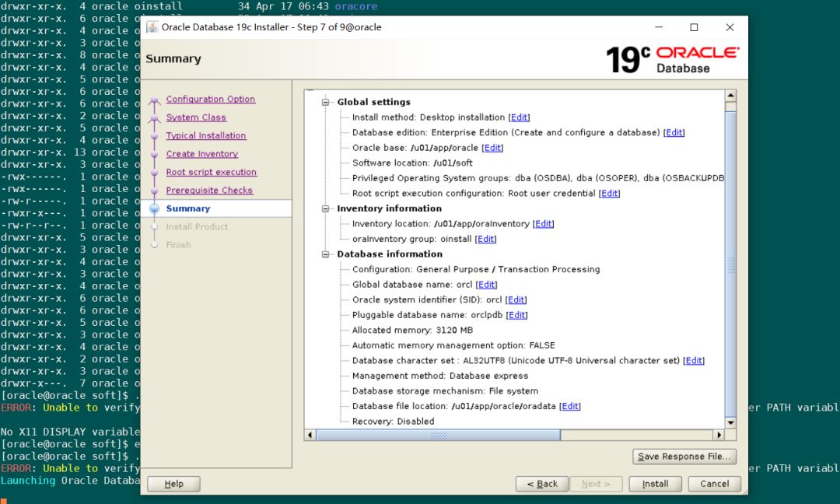Edit the Install method setting
Screen dimensions: 840x504
519,117
